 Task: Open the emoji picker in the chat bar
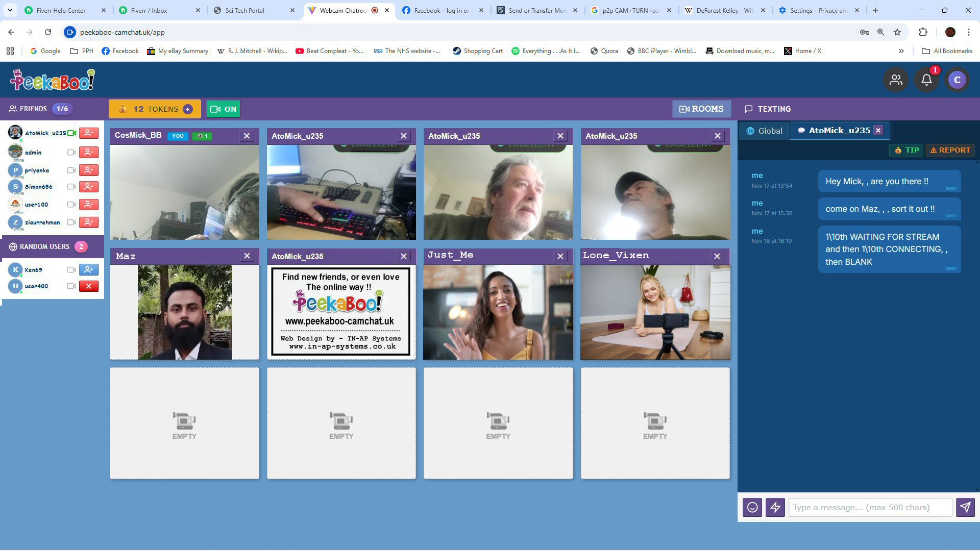[x=752, y=507]
